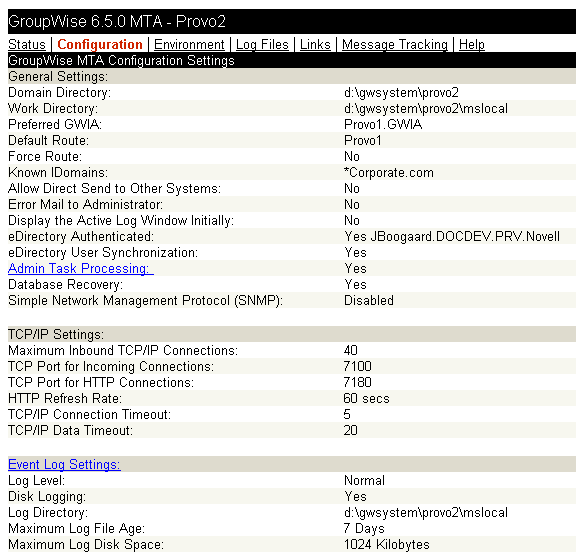576x560 pixels.
Task: Click the Force Route No value
Action: 352,157
